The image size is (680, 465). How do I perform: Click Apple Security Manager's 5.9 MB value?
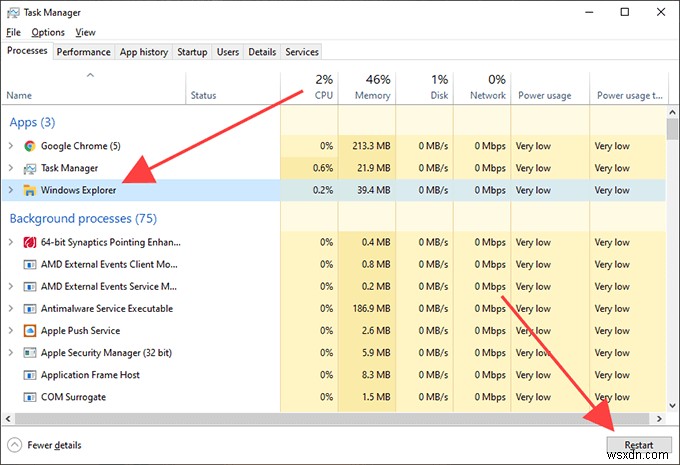376,353
